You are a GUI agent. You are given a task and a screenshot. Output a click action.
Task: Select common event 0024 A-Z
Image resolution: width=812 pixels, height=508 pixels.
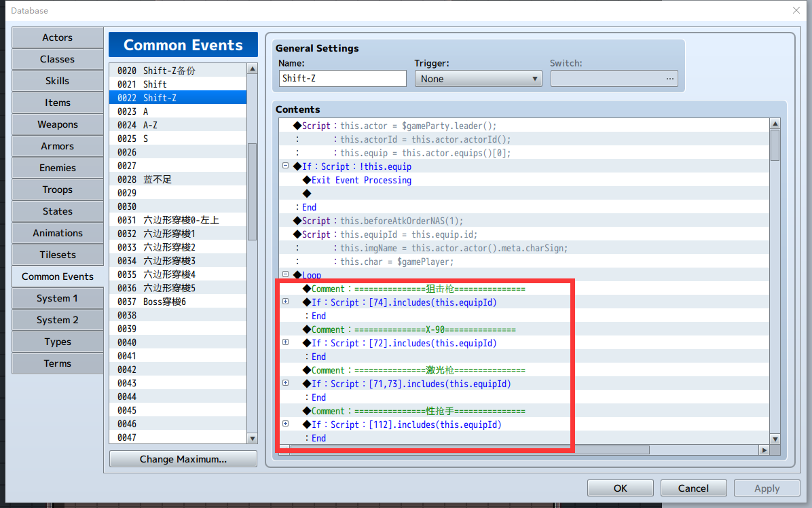pos(178,125)
